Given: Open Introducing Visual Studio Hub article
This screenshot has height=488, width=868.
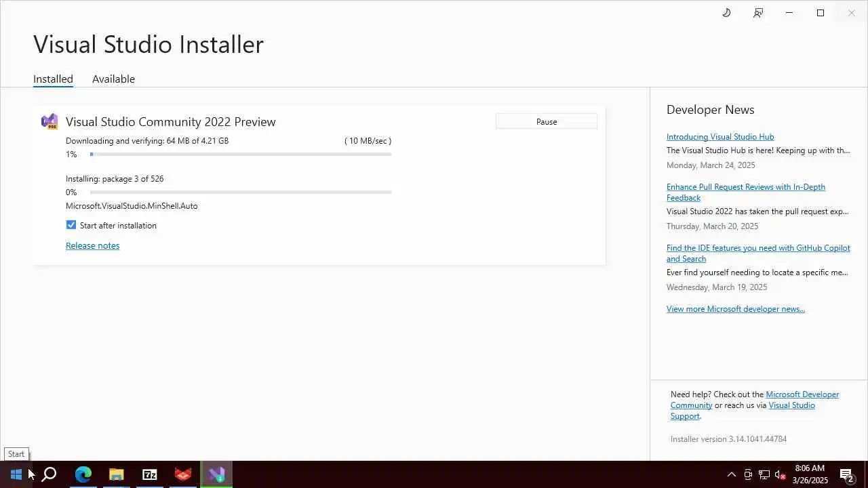Looking at the screenshot, I should [720, 137].
